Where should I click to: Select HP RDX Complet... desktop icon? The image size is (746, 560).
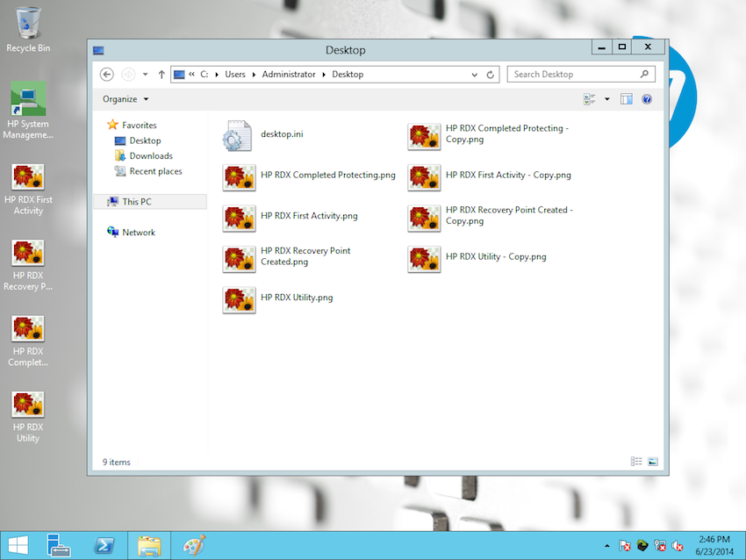click(x=28, y=341)
